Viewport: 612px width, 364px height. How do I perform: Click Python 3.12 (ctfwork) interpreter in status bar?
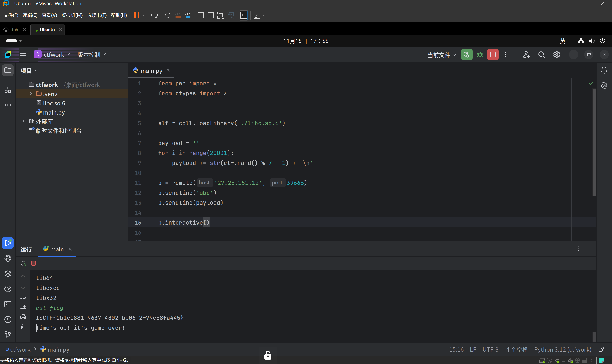(562, 349)
